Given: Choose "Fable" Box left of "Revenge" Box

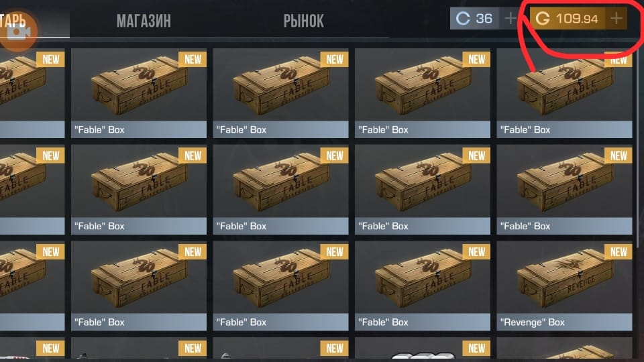Looking at the screenshot, I should (x=423, y=286).
